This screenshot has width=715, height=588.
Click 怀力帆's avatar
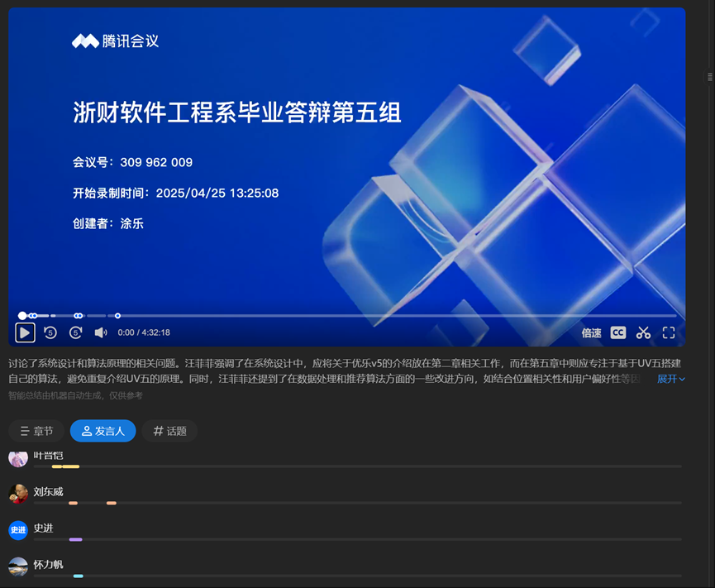pyautogui.click(x=18, y=566)
